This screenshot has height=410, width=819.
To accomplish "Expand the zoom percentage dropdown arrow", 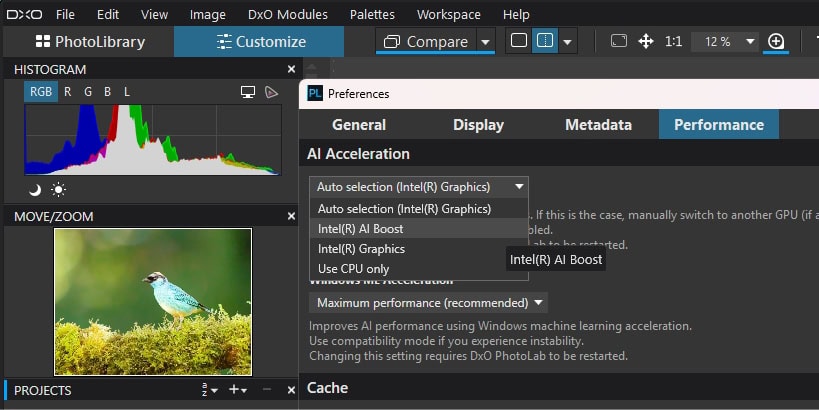I will pos(750,41).
